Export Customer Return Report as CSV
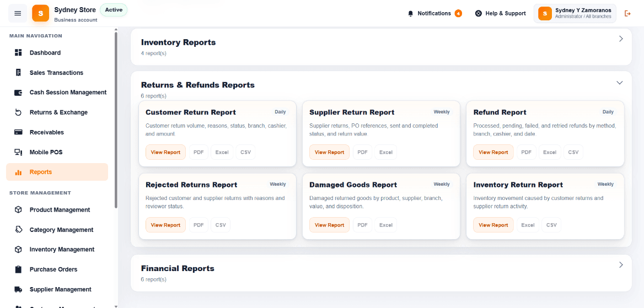Screen dimensions: 644x308 coord(245,153)
